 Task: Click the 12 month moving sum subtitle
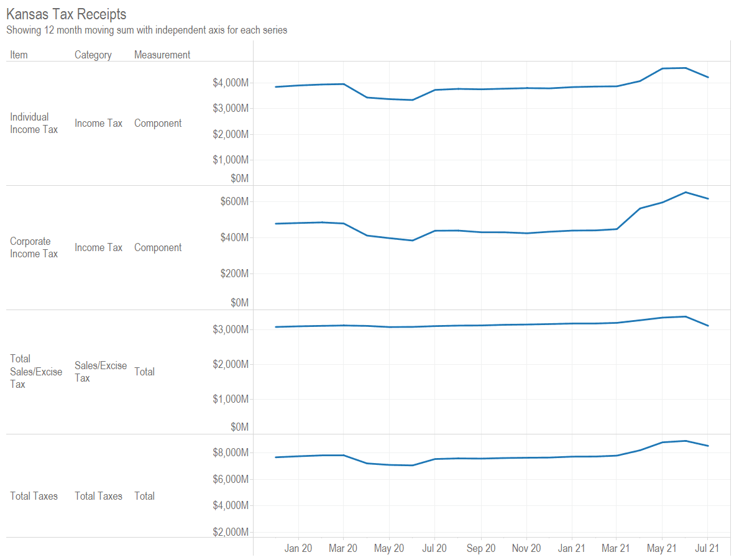tap(147, 30)
